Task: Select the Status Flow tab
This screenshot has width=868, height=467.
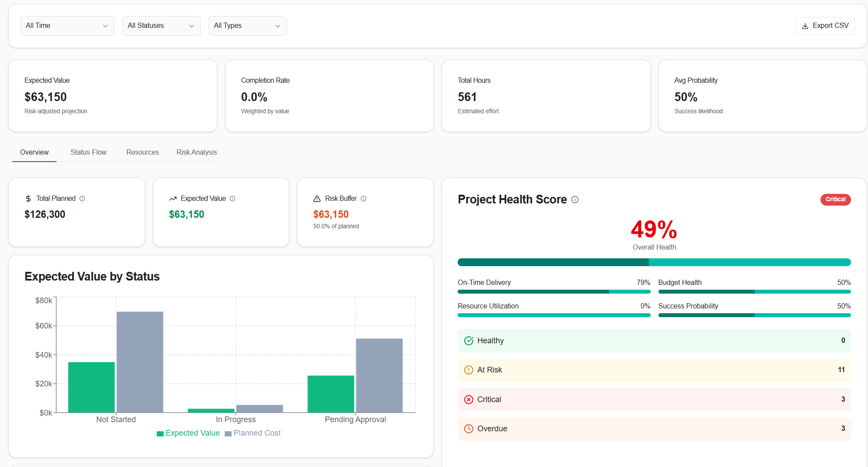Action: (x=88, y=152)
